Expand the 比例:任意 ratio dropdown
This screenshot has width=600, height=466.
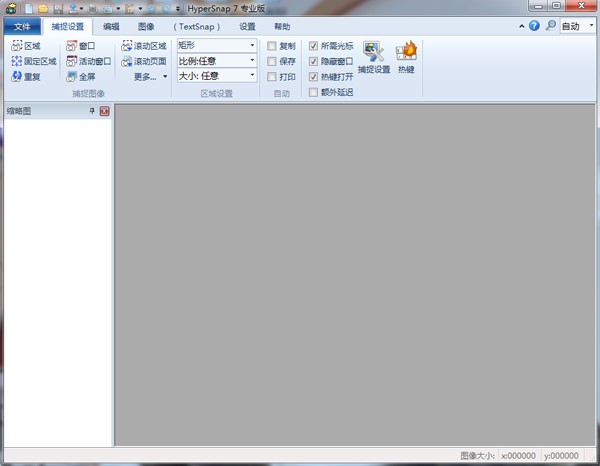coord(216,60)
